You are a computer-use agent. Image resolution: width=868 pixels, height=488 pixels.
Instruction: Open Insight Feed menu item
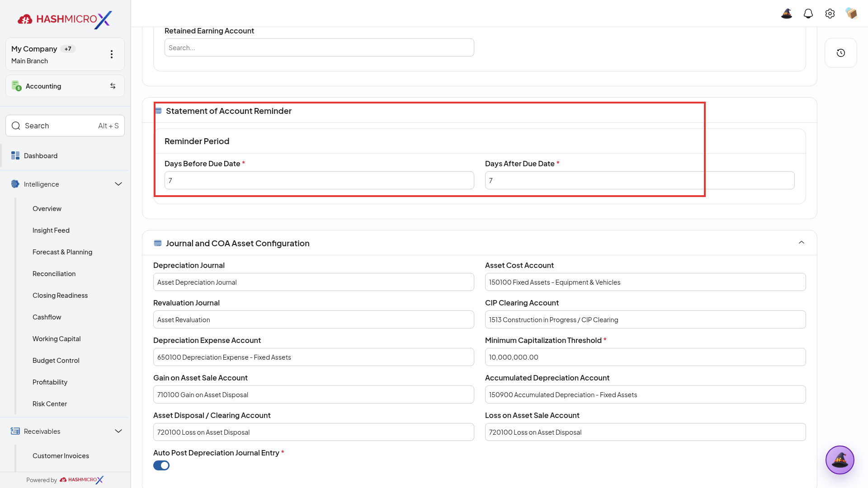pyautogui.click(x=51, y=230)
